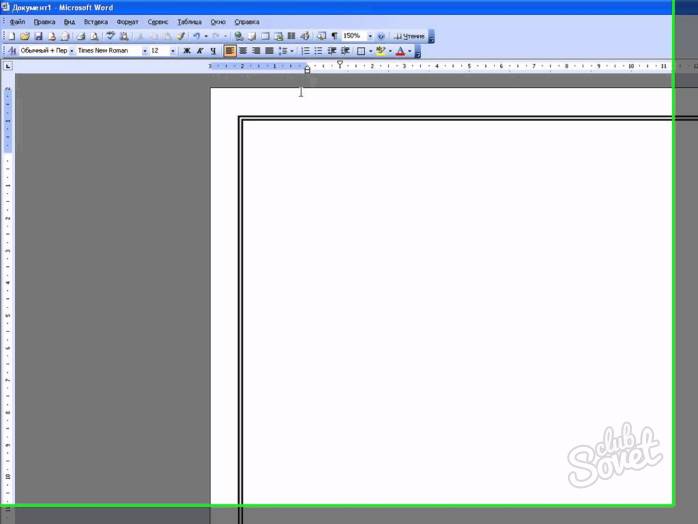Apply justified alignment from toolbar

tap(269, 51)
